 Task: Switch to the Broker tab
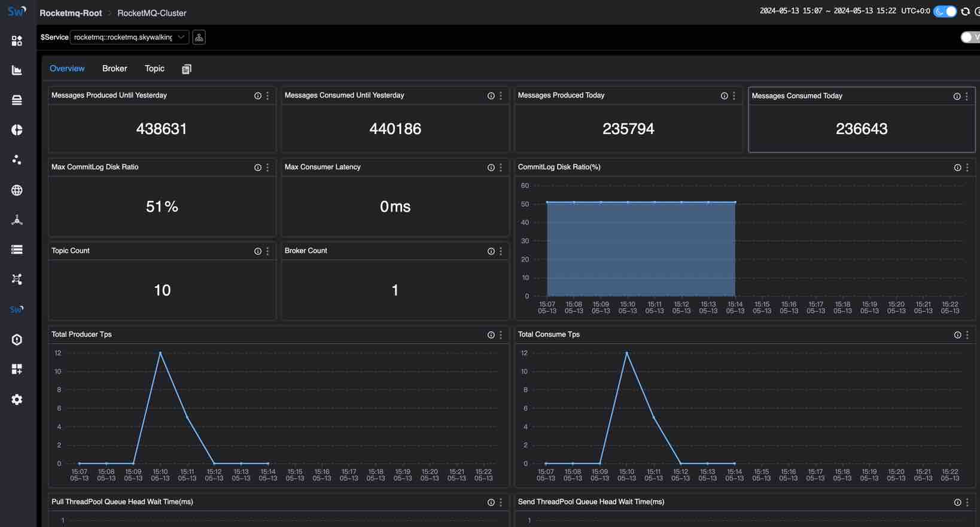(114, 69)
